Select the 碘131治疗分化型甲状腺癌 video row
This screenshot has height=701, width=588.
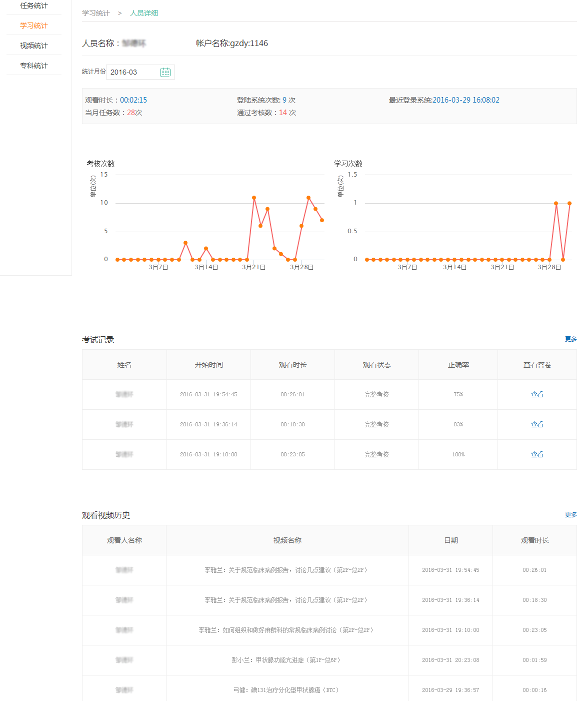click(286, 690)
